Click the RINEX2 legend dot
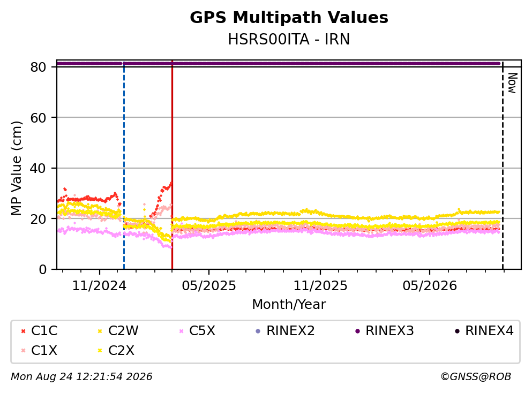 click(258, 331)
